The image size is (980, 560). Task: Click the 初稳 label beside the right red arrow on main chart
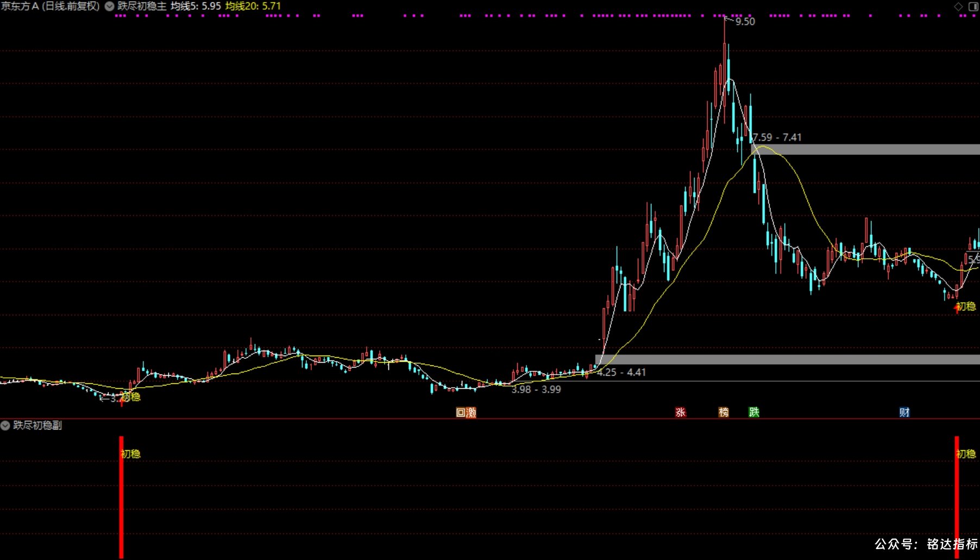pyautogui.click(x=966, y=307)
